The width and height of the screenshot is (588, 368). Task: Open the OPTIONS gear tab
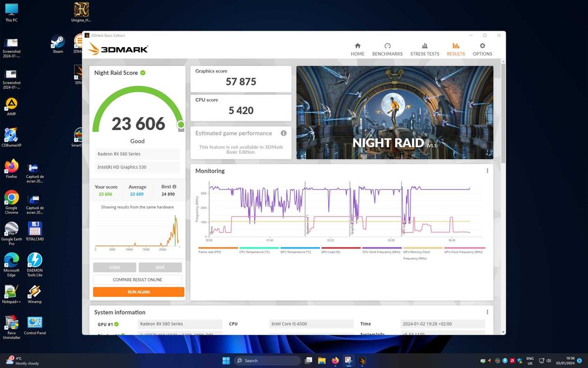482,49
